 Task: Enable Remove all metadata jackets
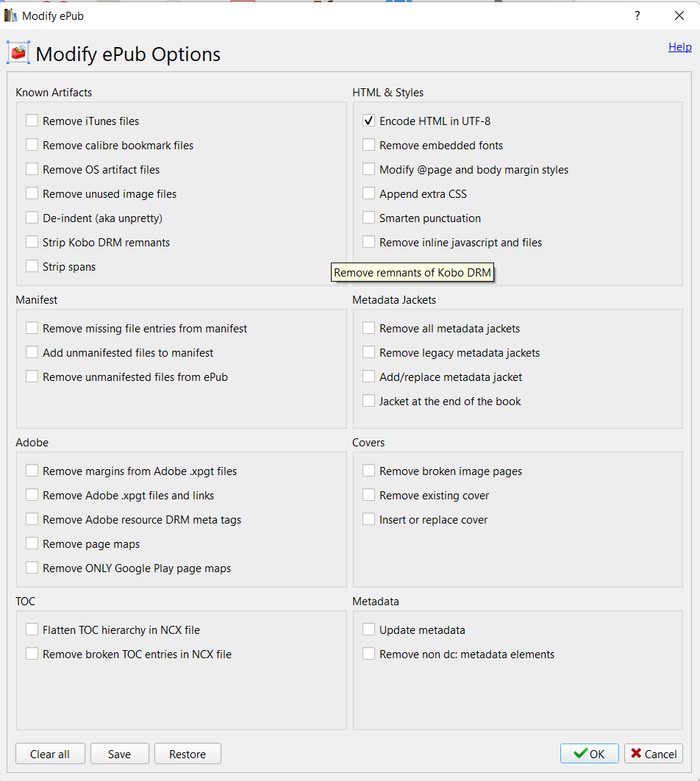click(x=369, y=329)
